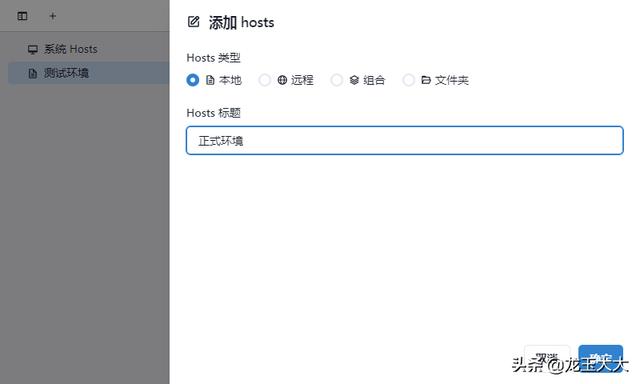
Task: Toggle the sidebar panel layout icon
Action: coord(22,16)
